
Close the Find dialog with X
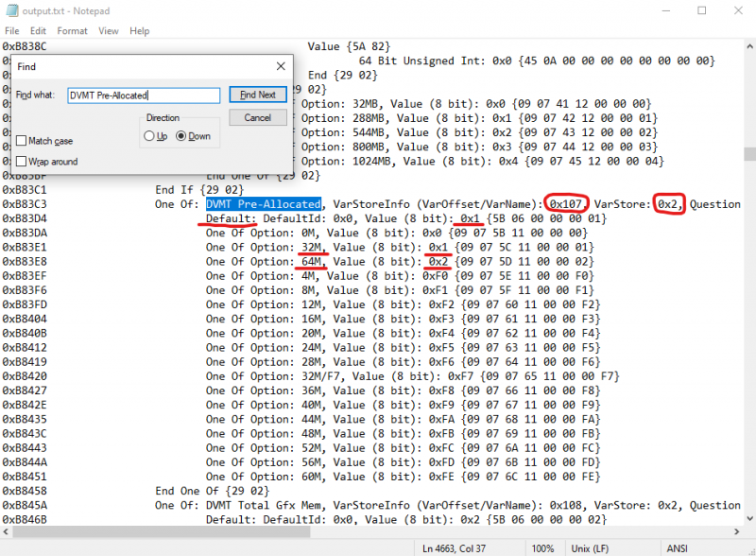[281, 66]
